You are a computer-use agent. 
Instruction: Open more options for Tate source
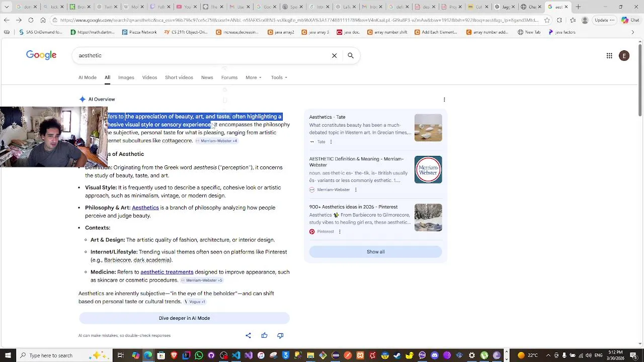click(x=331, y=142)
